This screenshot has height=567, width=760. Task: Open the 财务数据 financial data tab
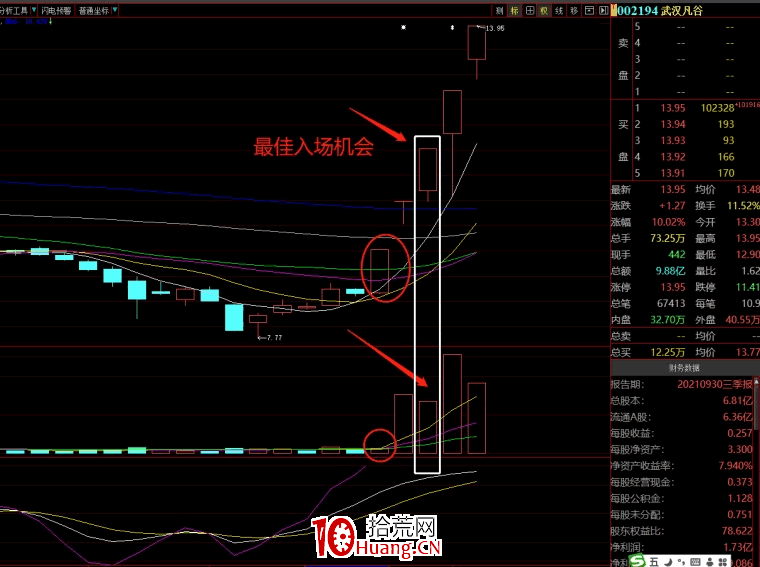684,368
